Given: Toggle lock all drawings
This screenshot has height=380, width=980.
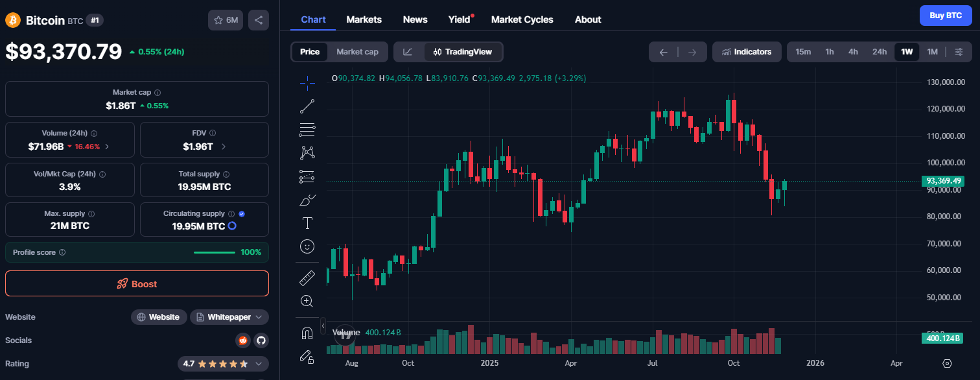Looking at the screenshot, I should (x=307, y=356).
